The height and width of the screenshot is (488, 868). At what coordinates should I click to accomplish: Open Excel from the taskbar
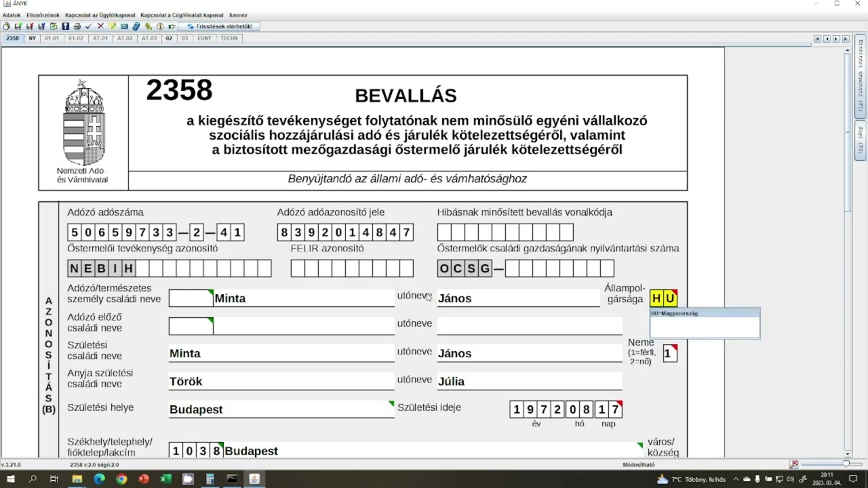tap(165, 479)
